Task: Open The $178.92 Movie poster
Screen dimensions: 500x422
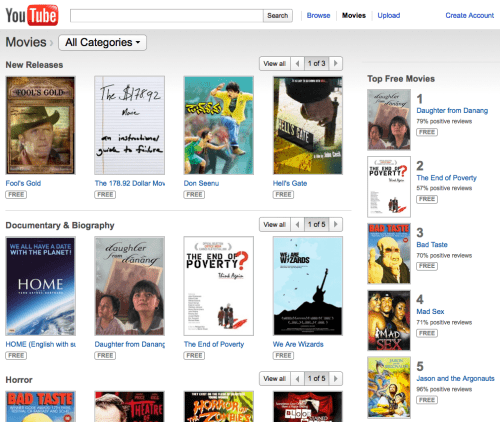Action: (x=130, y=125)
